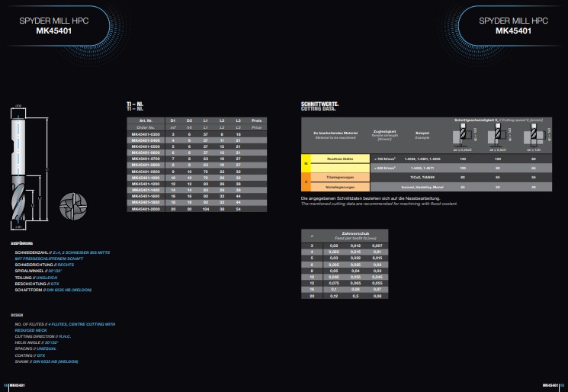568x392 pixels.
Task: Click the end mill side-view drawing
Action: point(18,169)
